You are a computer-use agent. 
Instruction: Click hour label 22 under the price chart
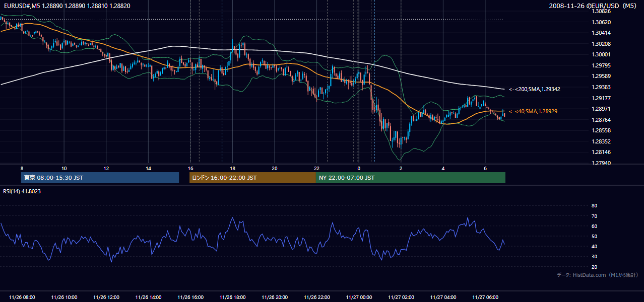pos(316,168)
